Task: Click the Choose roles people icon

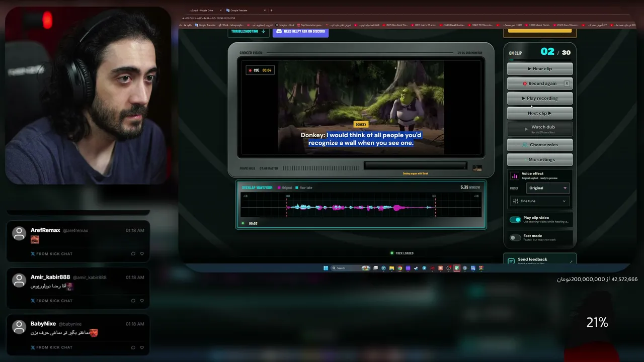Action: (525, 145)
